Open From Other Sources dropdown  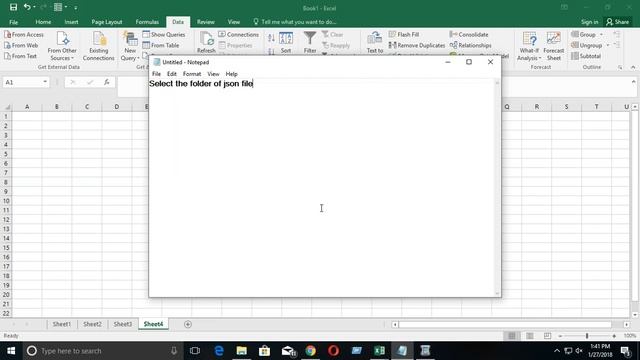coord(62,46)
